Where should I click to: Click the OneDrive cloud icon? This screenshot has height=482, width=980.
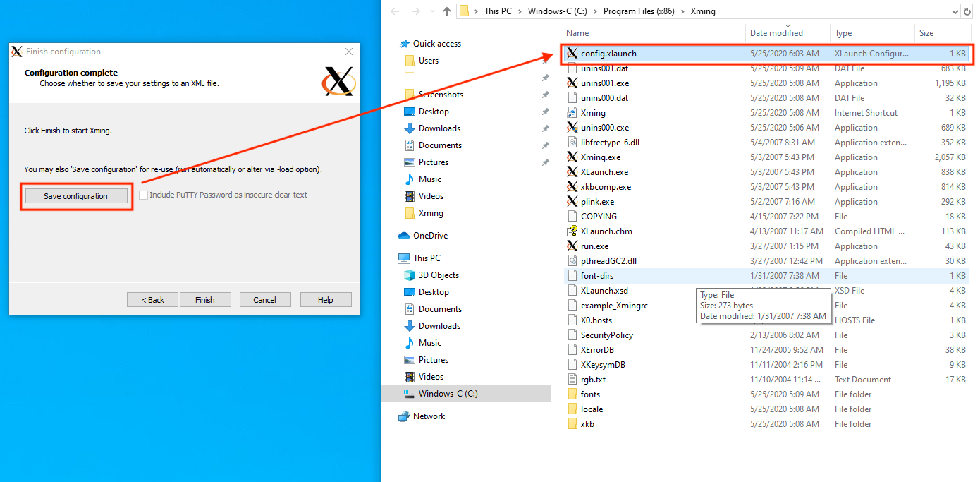404,236
